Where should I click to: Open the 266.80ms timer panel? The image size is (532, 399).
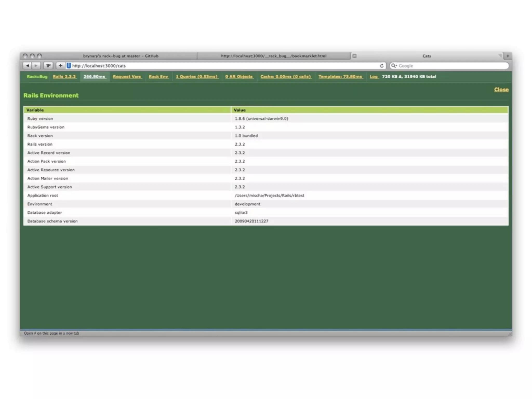(95, 77)
